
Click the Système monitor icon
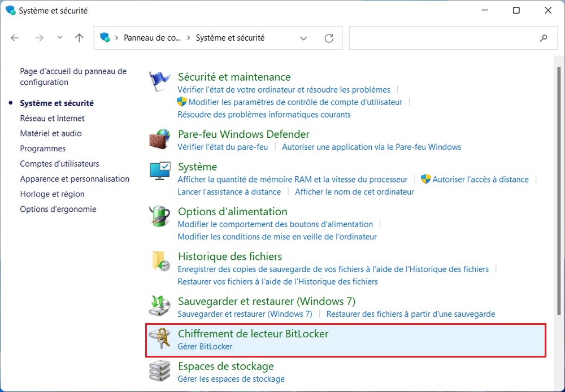coord(160,171)
